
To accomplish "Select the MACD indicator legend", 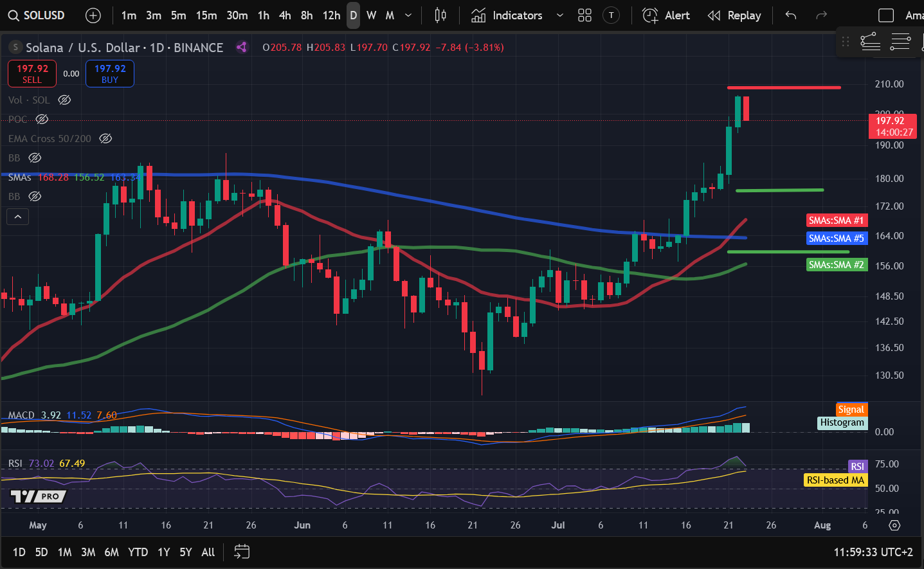I will pyautogui.click(x=21, y=415).
